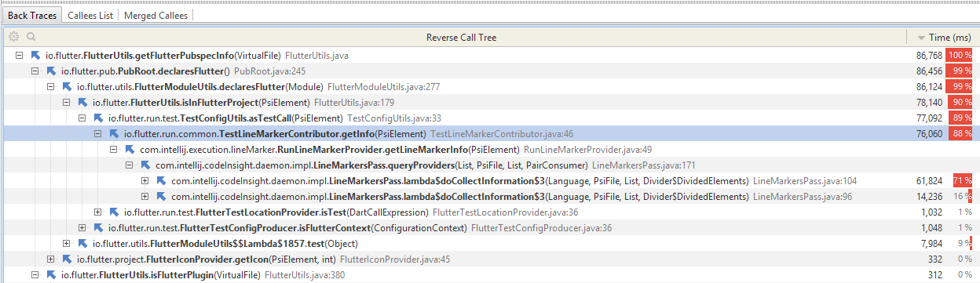Click arrow icon beside FlutterIconProvider.getIcon
Screen dimensions: 980x283
(x=67, y=259)
